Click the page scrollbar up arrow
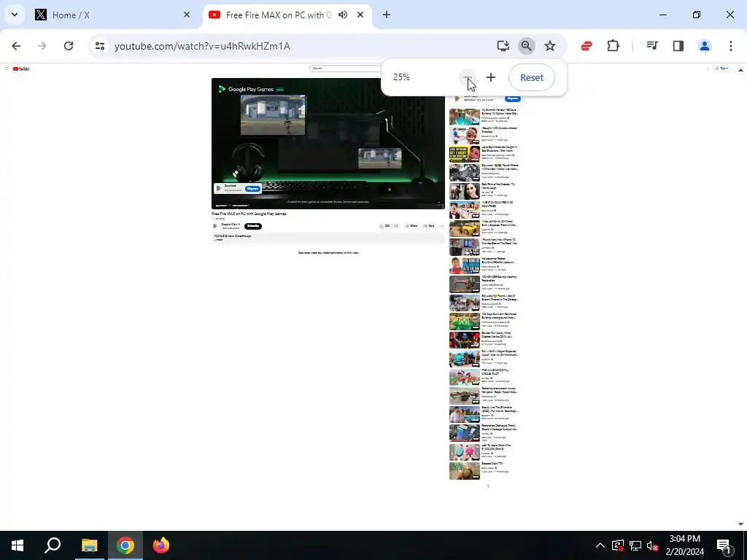This screenshot has width=747, height=560. point(741,70)
